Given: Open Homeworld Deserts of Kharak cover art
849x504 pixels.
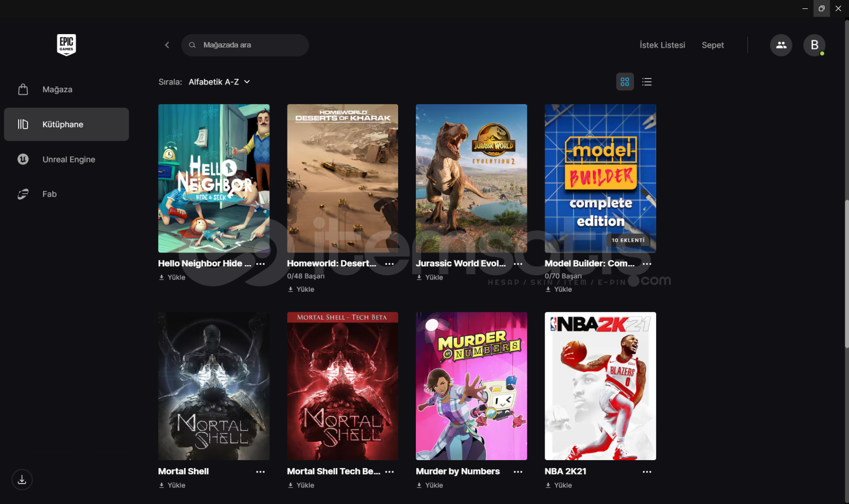Looking at the screenshot, I should point(343,178).
